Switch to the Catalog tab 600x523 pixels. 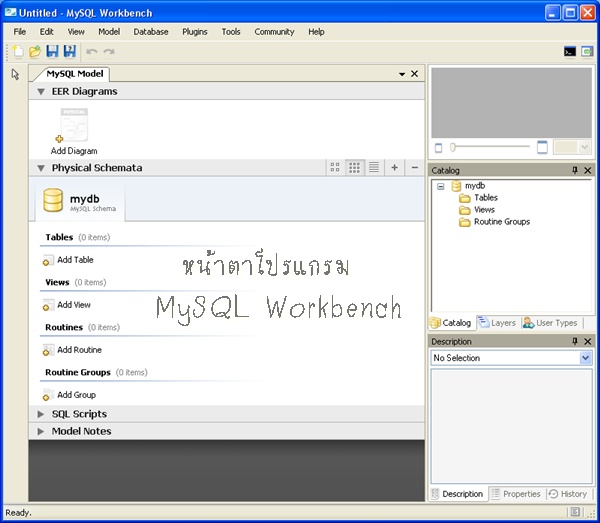coord(451,323)
